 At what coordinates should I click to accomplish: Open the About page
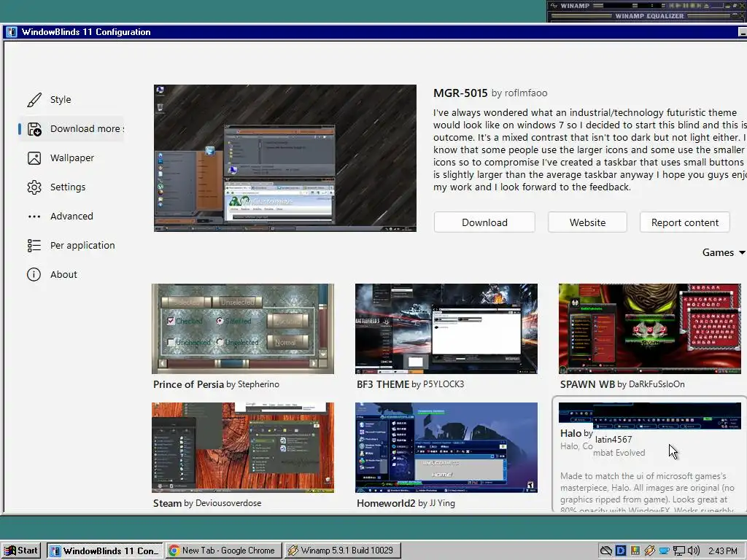click(x=71, y=274)
